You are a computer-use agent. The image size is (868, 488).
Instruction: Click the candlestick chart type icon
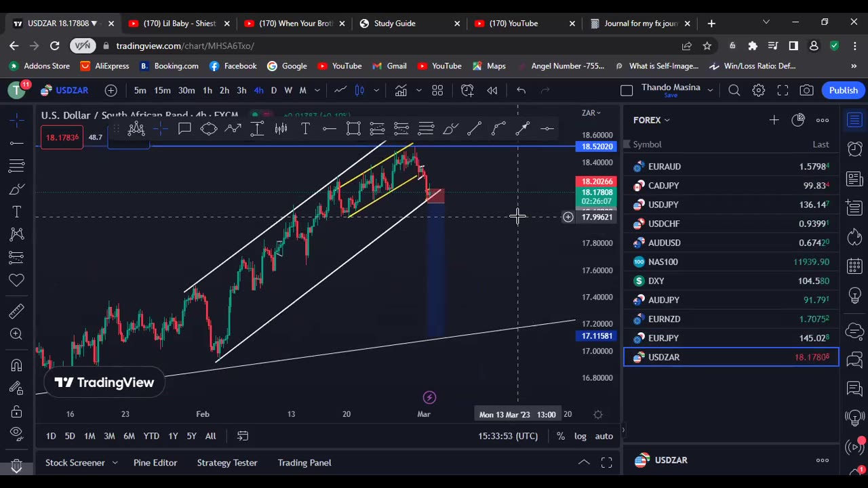359,90
